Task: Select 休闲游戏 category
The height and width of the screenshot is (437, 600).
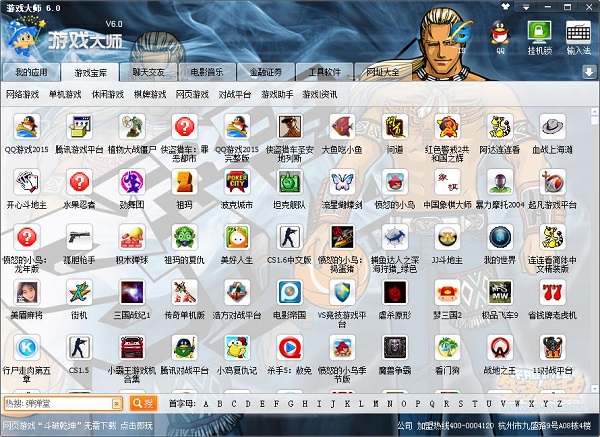Action: pyautogui.click(x=108, y=94)
